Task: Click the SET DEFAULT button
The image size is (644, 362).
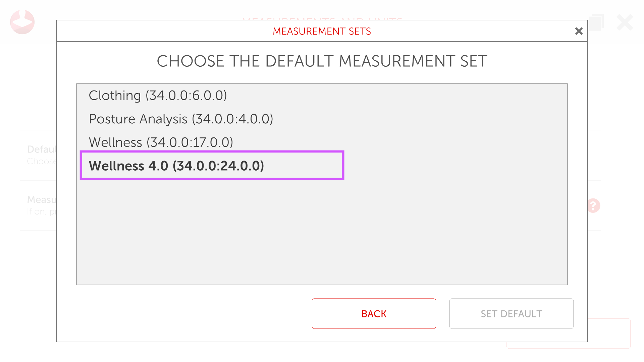Action: coord(511,314)
